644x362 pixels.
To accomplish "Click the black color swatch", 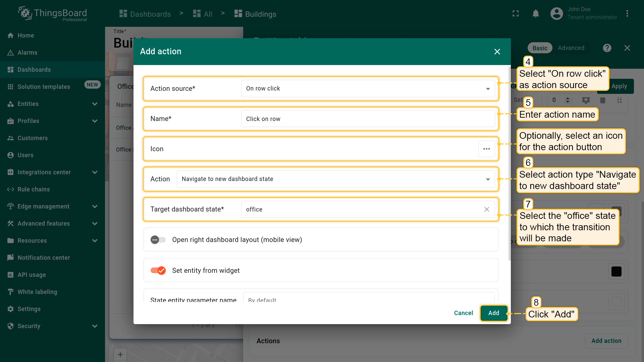I will 616,271.
